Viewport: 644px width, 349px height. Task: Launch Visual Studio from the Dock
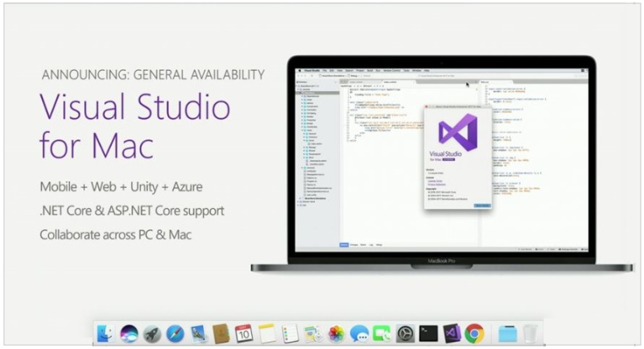[452, 334]
